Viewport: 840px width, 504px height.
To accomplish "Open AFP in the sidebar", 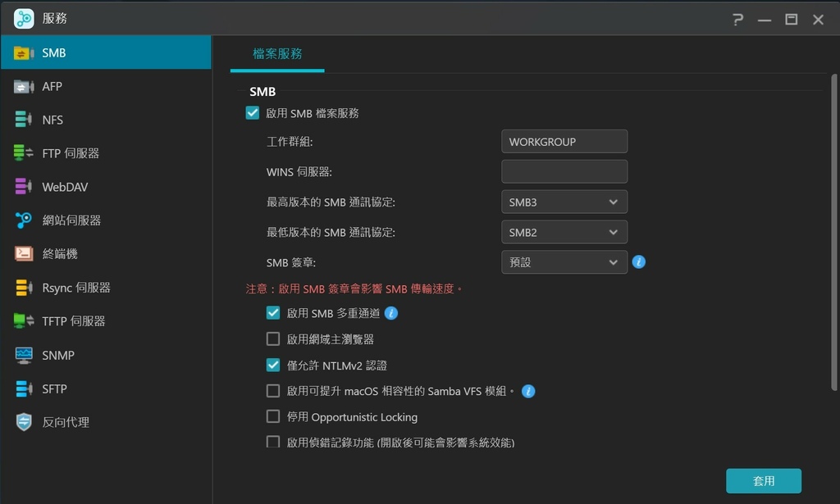I will pyautogui.click(x=106, y=87).
